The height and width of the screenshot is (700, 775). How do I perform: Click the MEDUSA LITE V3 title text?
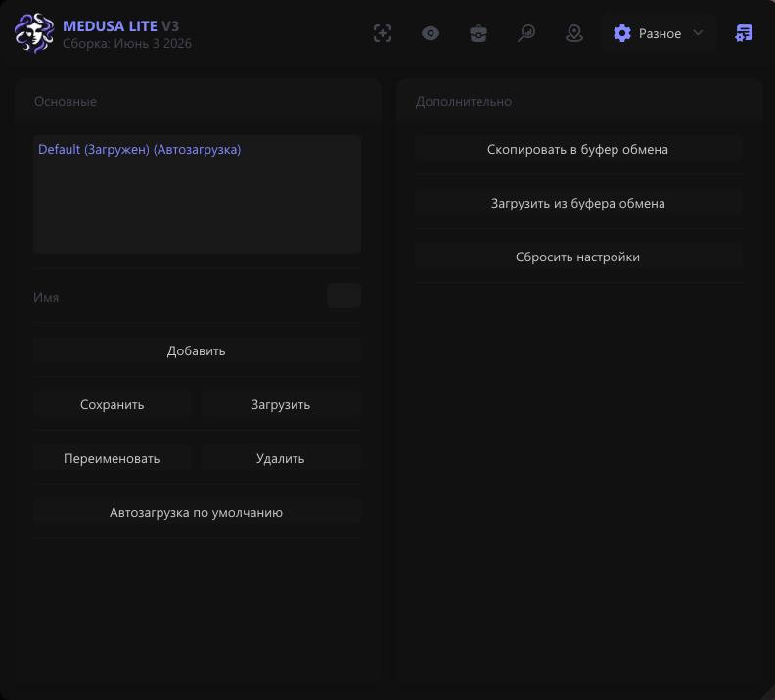[120, 25]
